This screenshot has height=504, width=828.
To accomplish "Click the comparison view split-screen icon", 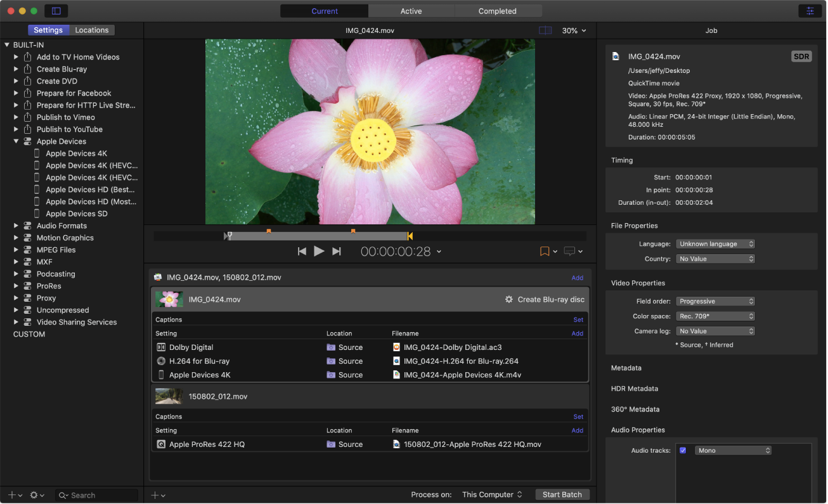I will (545, 30).
